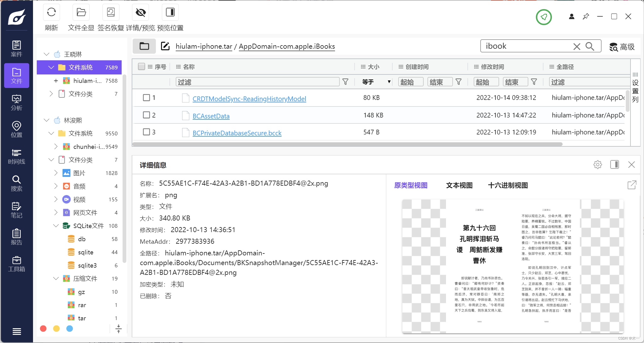The height and width of the screenshot is (343, 644).
Task: Toggle the 详情/预览 eye icon
Action: [x=140, y=13]
